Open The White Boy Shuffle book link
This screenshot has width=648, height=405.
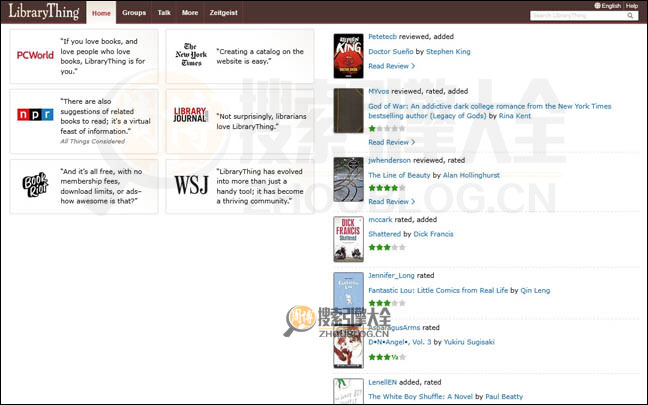point(420,397)
